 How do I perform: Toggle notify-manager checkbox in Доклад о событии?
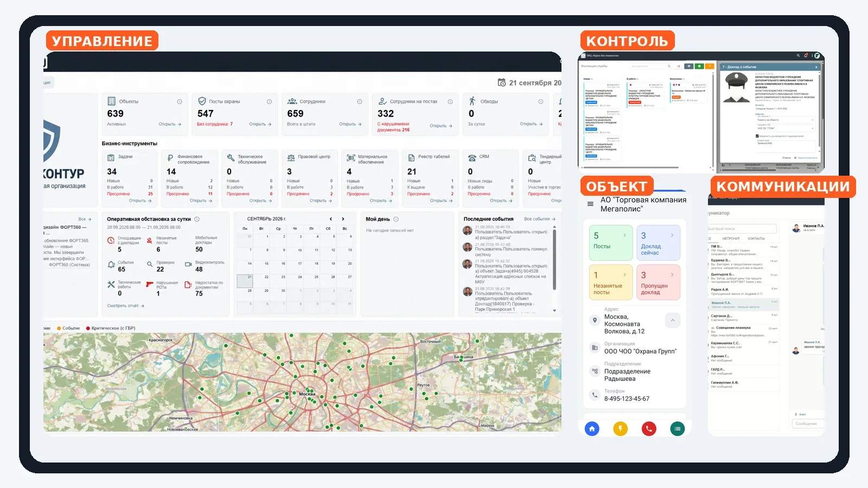coord(757,136)
